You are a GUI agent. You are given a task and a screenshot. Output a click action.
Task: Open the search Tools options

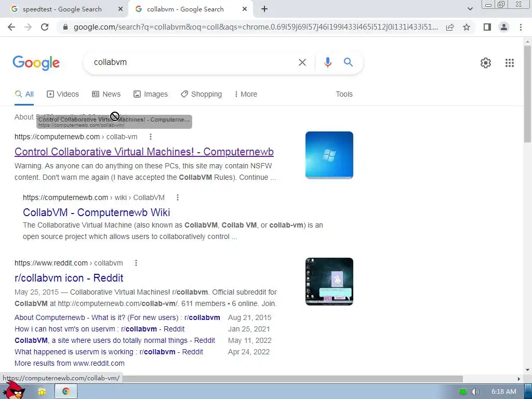[344, 95]
